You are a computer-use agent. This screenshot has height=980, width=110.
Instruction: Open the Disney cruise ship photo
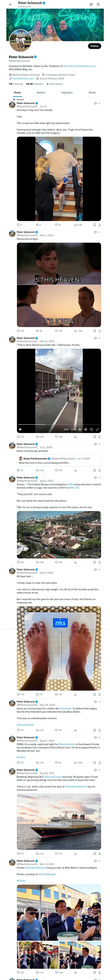tap(59, 821)
